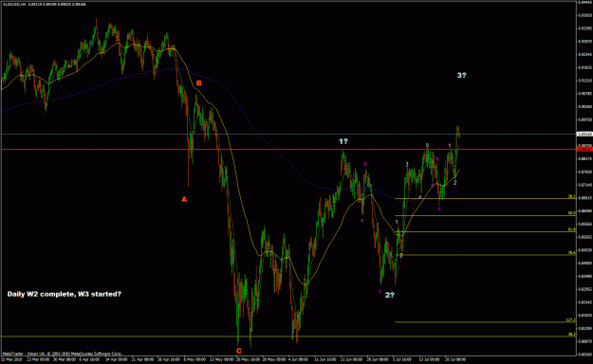
Task: Click the '13 Jul 00:00' time axis label
Action: pyautogui.click(x=429, y=359)
